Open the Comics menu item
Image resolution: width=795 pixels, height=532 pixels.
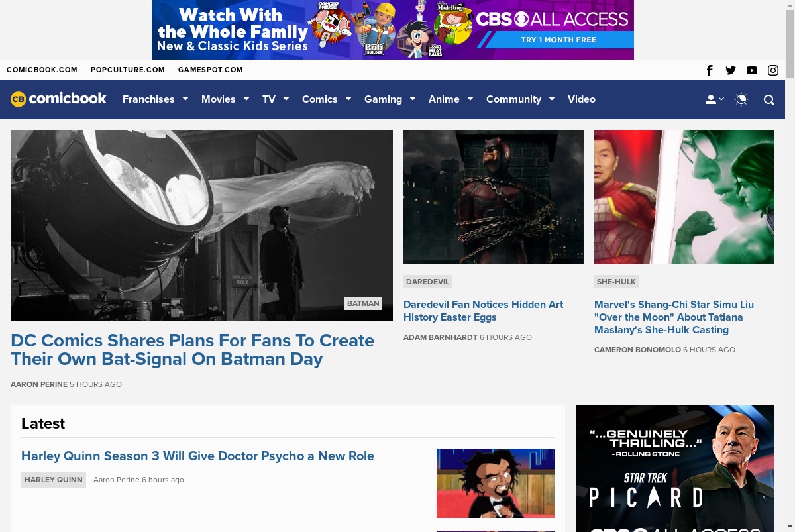[x=320, y=99]
